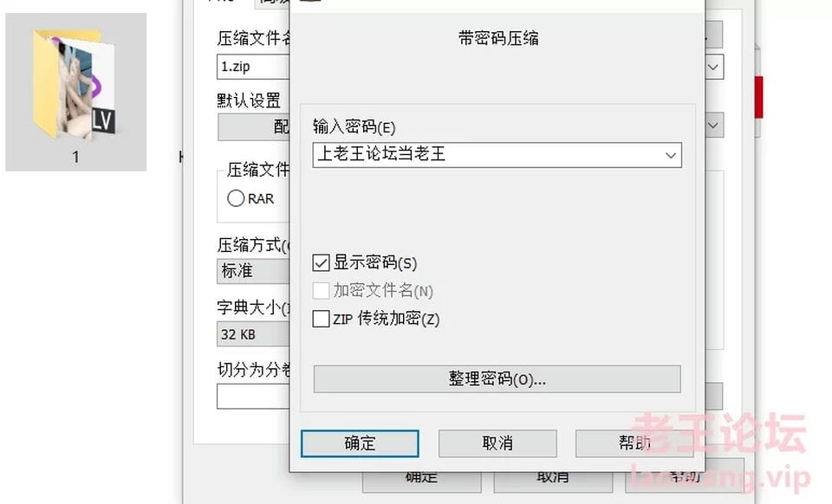
Task: Expand the password input dropdown arrow
Action: (x=671, y=155)
